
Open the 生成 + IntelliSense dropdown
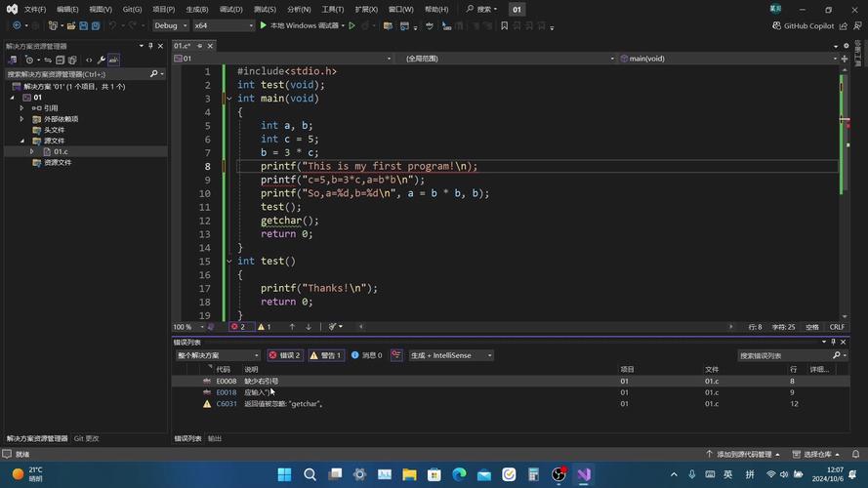tap(451, 355)
